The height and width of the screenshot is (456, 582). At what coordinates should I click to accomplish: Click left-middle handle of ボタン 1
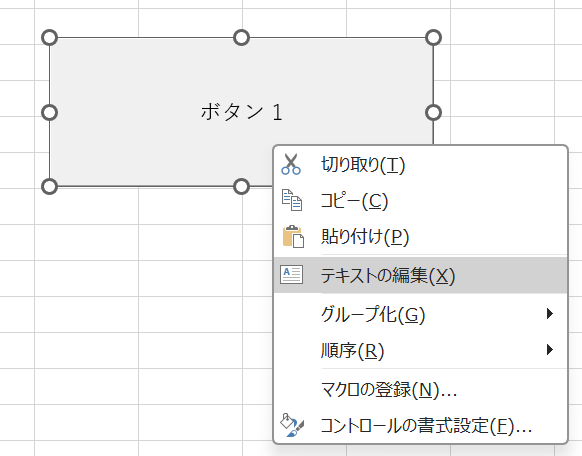[x=49, y=112]
